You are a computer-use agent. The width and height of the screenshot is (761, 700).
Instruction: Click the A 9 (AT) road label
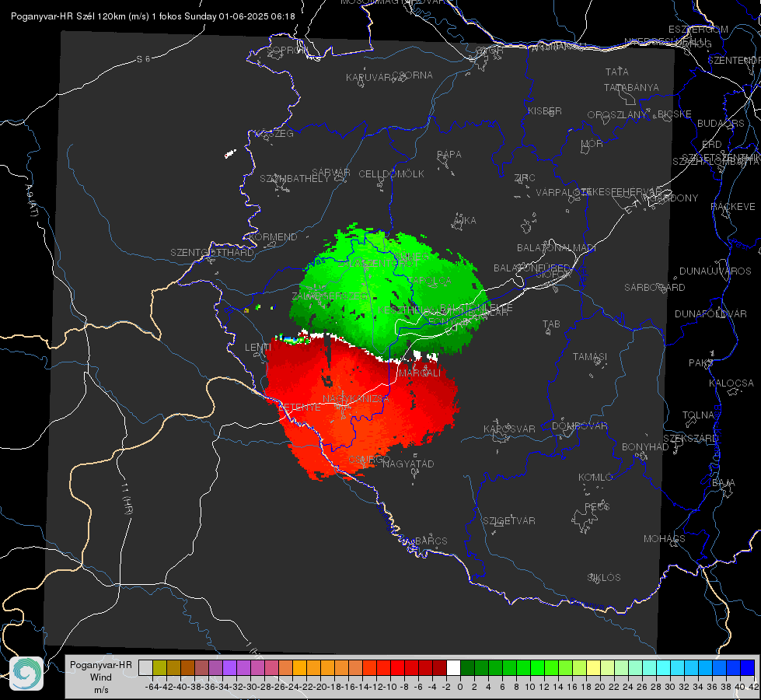31,200
